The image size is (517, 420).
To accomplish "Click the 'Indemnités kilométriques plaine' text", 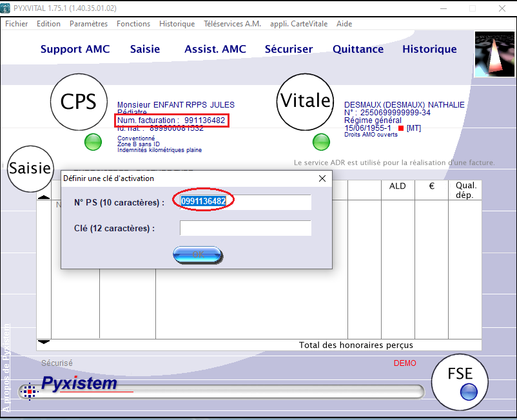I will point(160,150).
